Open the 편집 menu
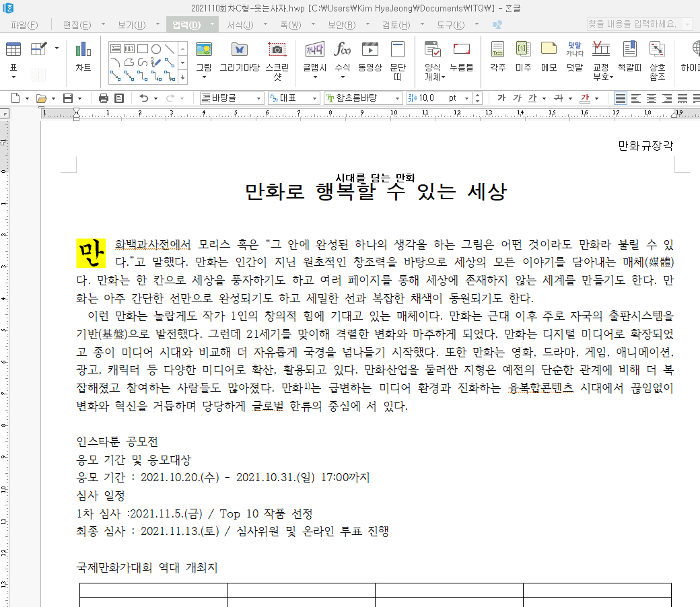Viewport: 700px width, 607px height. coord(77,25)
